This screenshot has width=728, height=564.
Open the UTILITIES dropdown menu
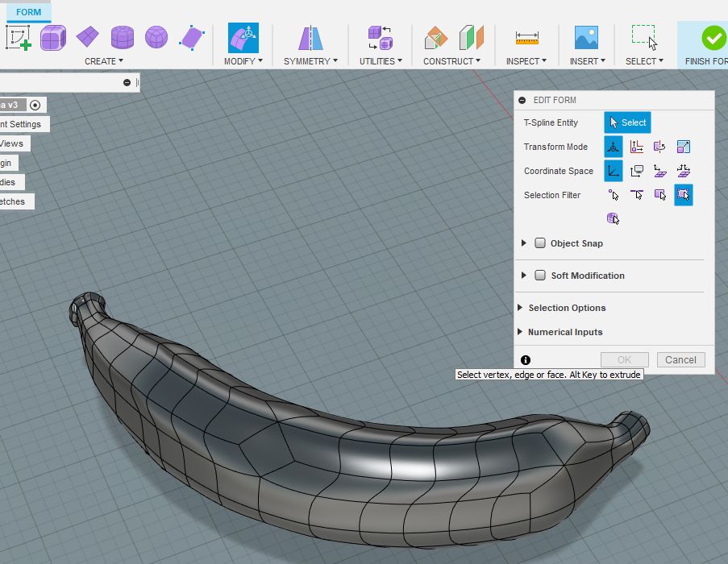pyautogui.click(x=381, y=61)
